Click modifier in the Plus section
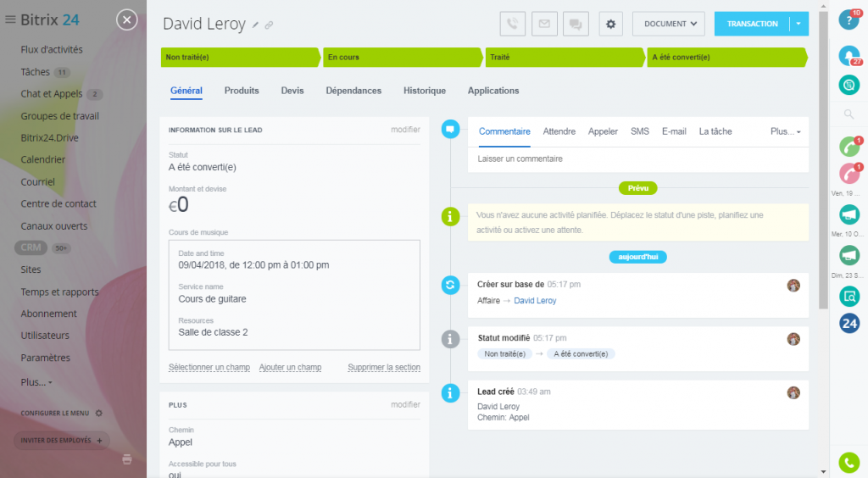Screen dimensions: 868x478 coord(405,404)
